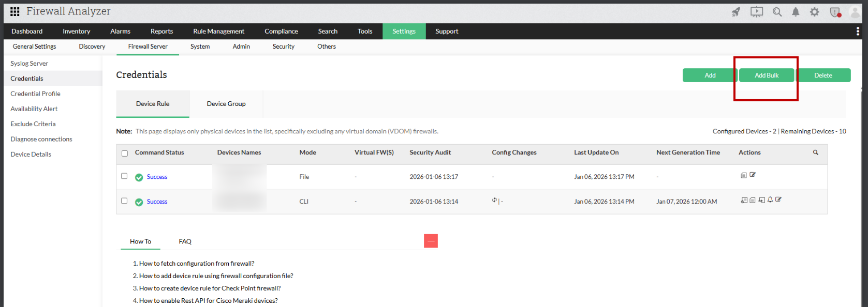868x307 pixels.
Task: Click the search icon in the table header
Action: click(x=816, y=152)
